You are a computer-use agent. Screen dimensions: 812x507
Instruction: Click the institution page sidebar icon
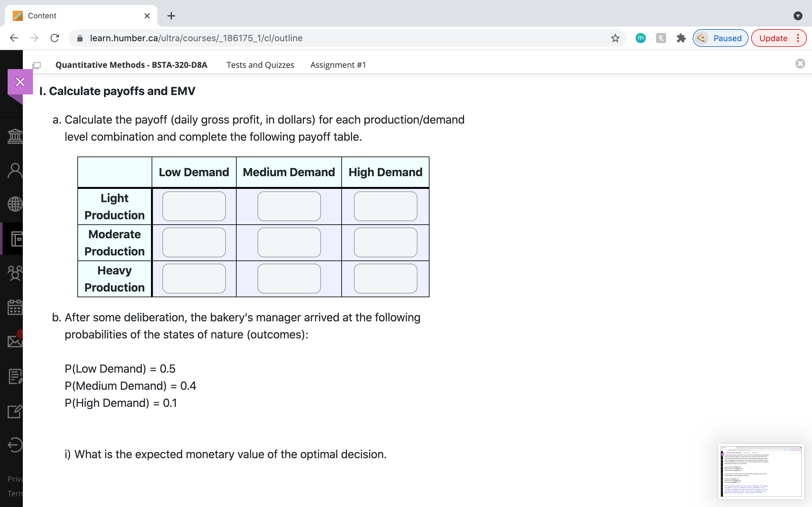[15, 136]
